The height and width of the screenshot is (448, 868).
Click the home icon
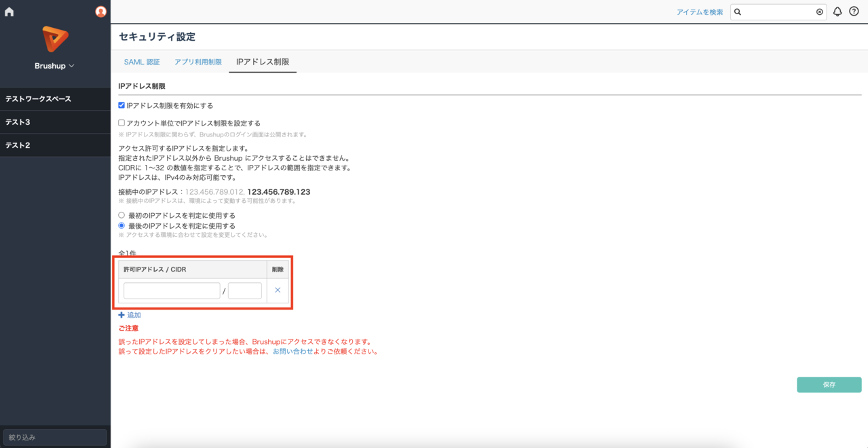pyautogui.click(x=9, y=11)
